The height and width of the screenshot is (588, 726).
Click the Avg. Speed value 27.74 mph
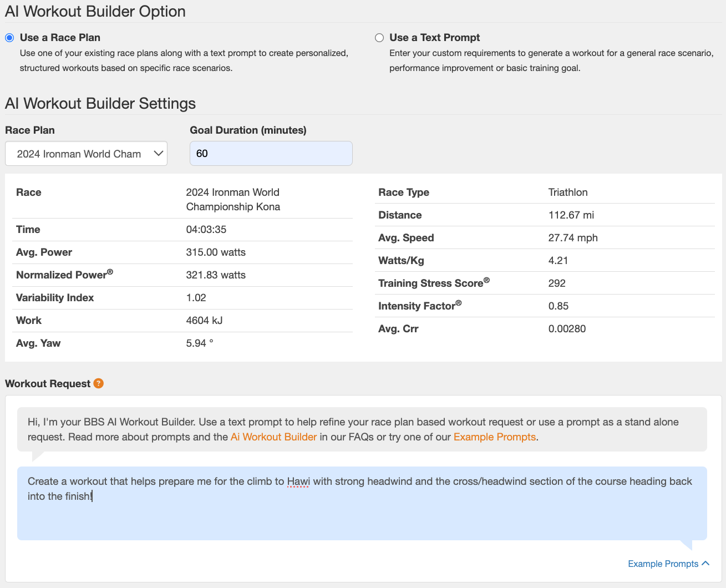573,238
